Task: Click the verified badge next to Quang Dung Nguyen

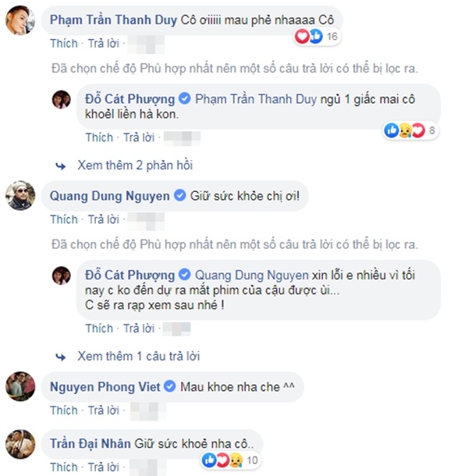Action: tap(179, 195)
